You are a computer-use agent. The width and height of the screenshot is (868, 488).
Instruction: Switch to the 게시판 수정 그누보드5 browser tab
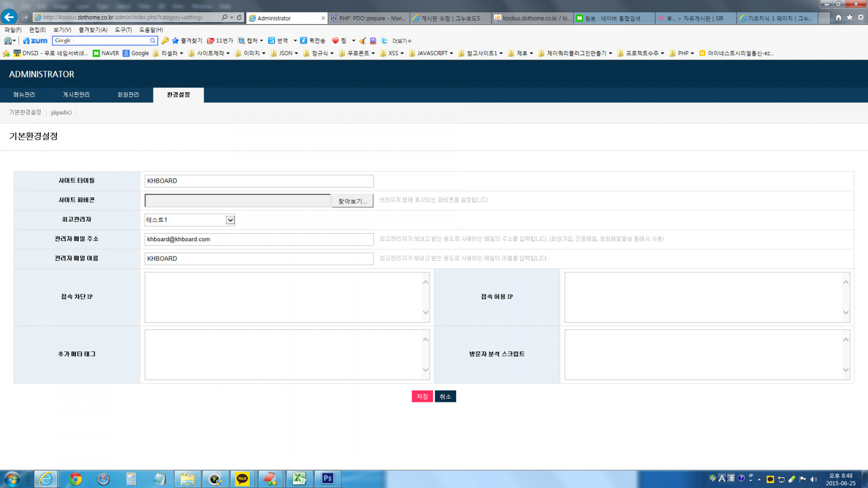pyautogui.click(x=451, y=18)
